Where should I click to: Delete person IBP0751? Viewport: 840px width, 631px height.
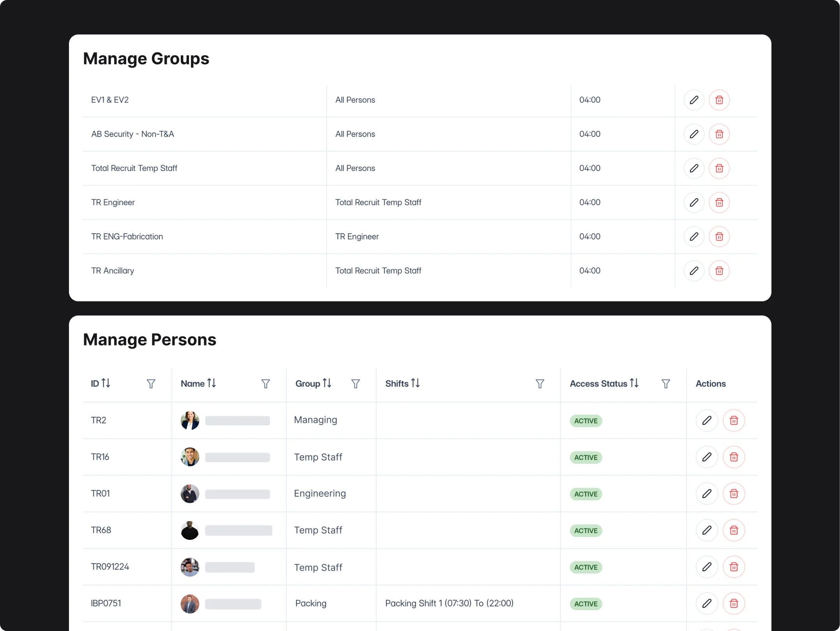click(x=734, y=603)
